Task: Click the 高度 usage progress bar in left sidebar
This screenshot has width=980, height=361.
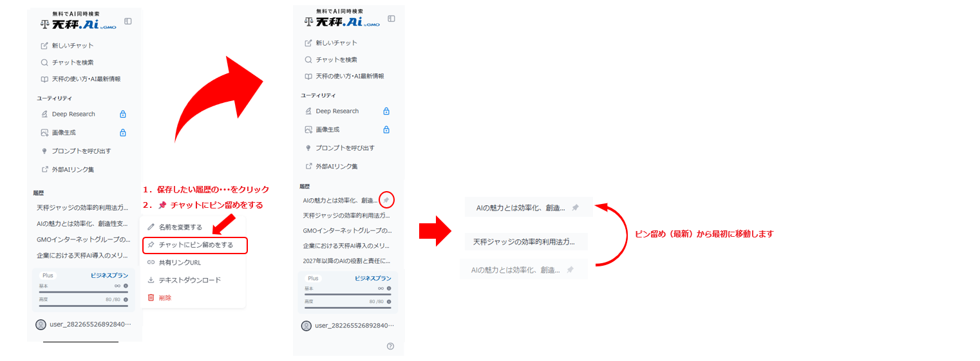Action: [x=83, y=306]
